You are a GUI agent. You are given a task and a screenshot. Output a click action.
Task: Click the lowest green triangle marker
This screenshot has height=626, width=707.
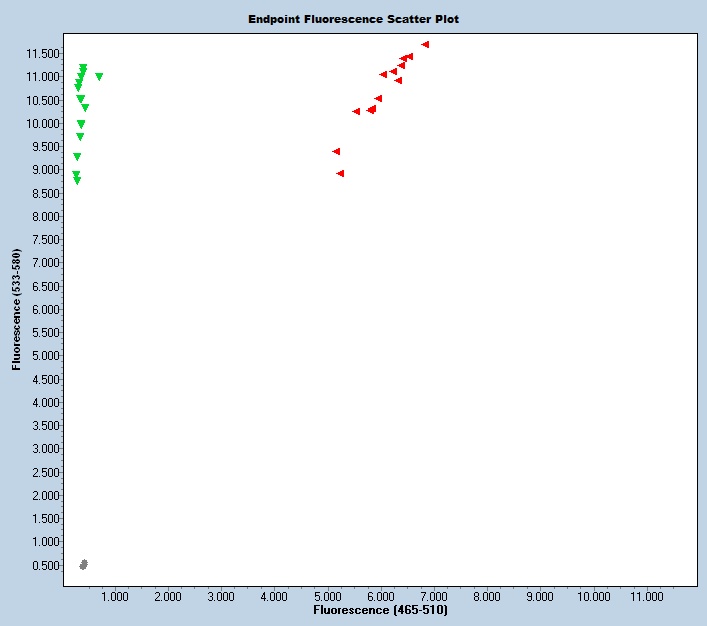[x=77, y=181]
